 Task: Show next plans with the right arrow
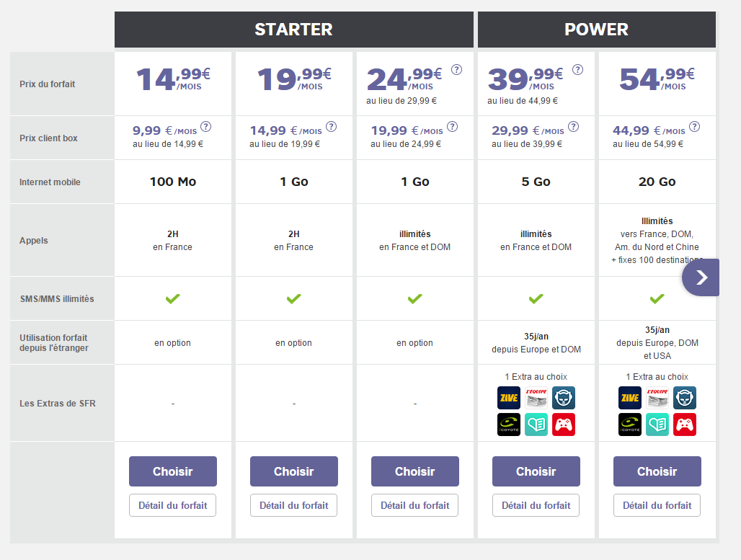tap(701, 277)
